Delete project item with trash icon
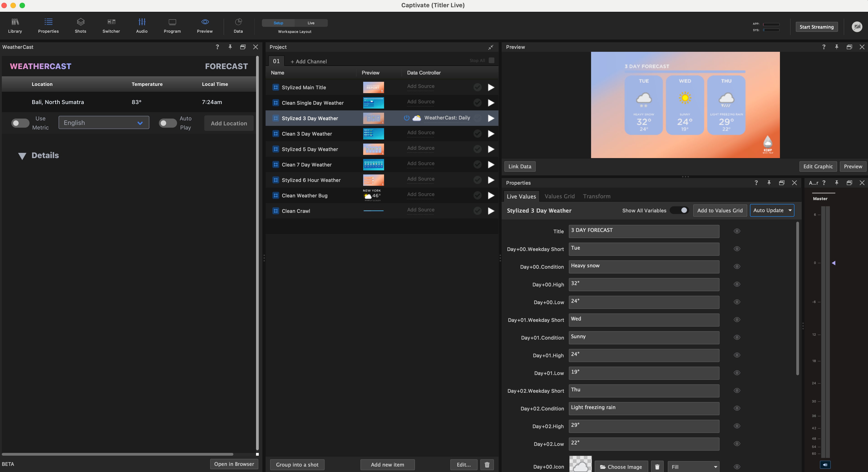This screenshot has width=868, height=472. click(x=487, y=465)
